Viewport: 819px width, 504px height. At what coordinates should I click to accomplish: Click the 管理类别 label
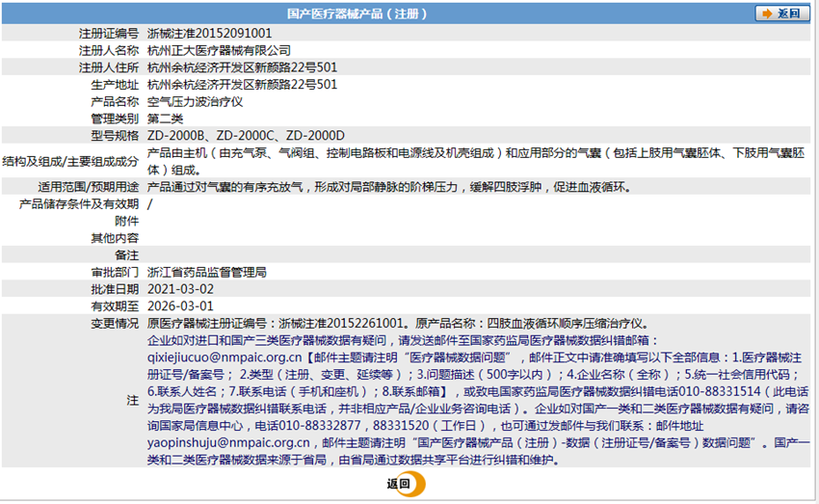(115, 119)
